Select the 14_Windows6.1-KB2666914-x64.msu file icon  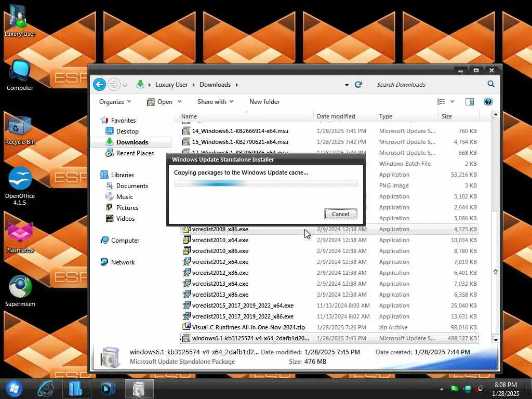[186, 131]
